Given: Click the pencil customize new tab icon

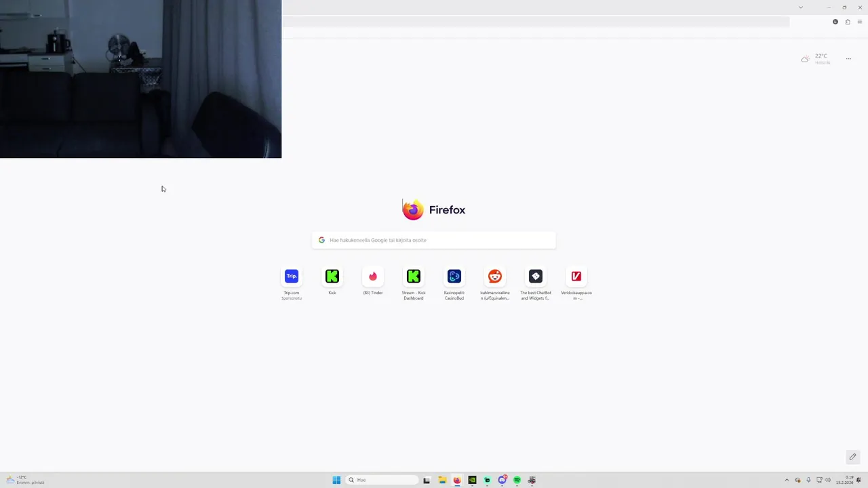Looking at the screenshot, I should tap(852, 457).
